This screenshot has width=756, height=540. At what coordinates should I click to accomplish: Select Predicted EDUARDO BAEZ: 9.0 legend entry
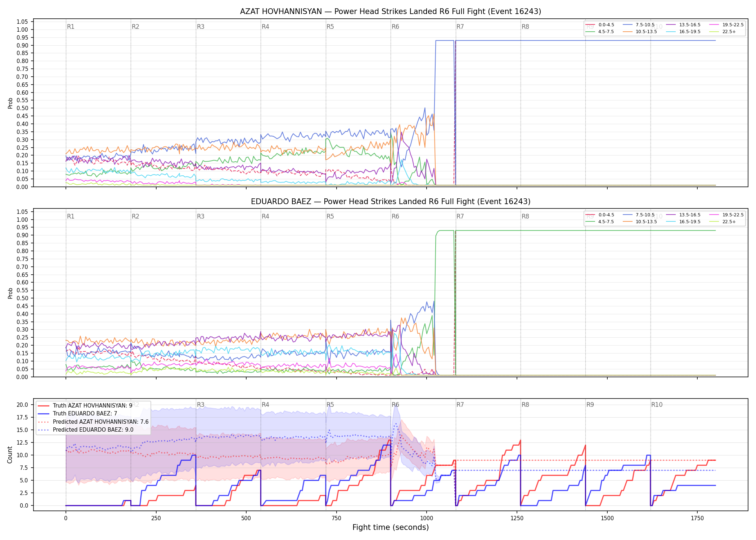click(86, 429)
